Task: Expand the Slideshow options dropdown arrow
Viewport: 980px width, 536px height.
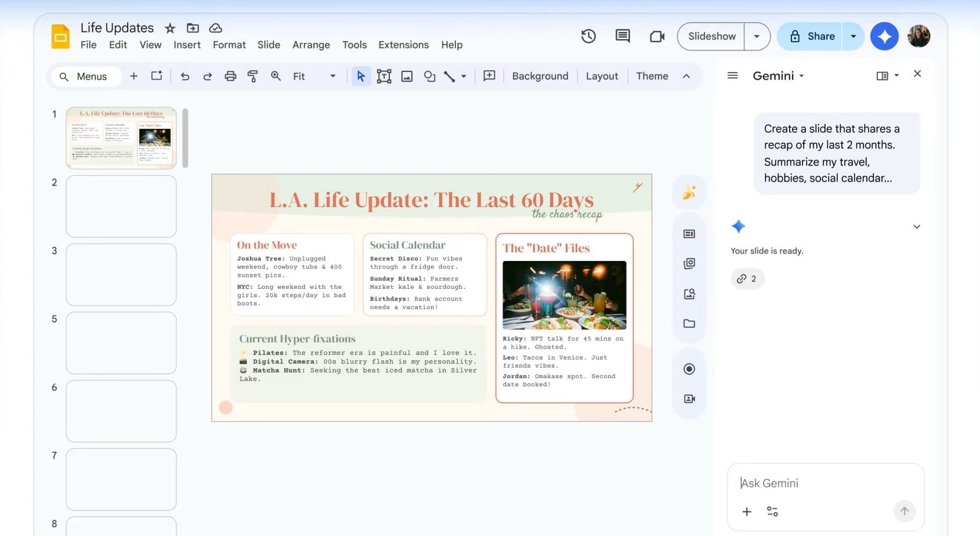Action: 757,37
